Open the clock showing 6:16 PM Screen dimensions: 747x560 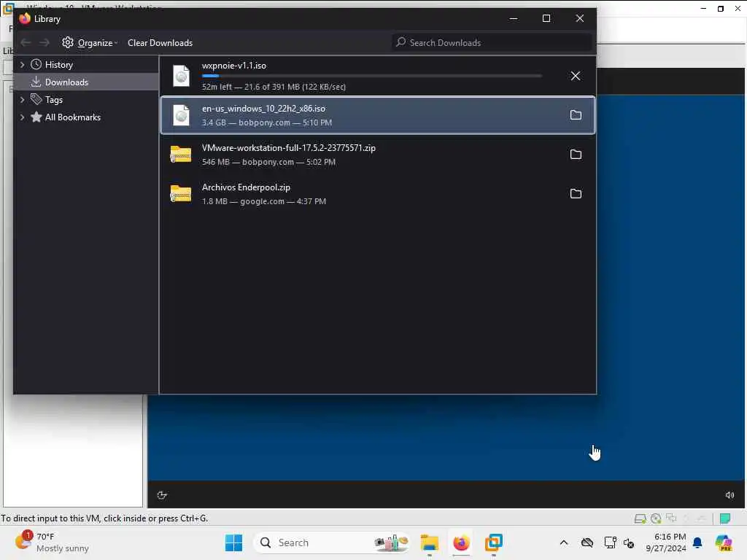665,542
